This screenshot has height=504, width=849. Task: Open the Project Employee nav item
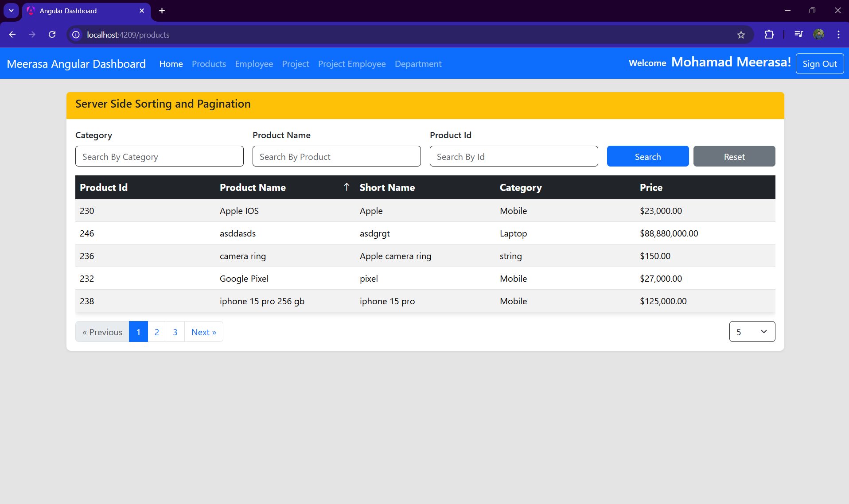[x=352, y=64]
